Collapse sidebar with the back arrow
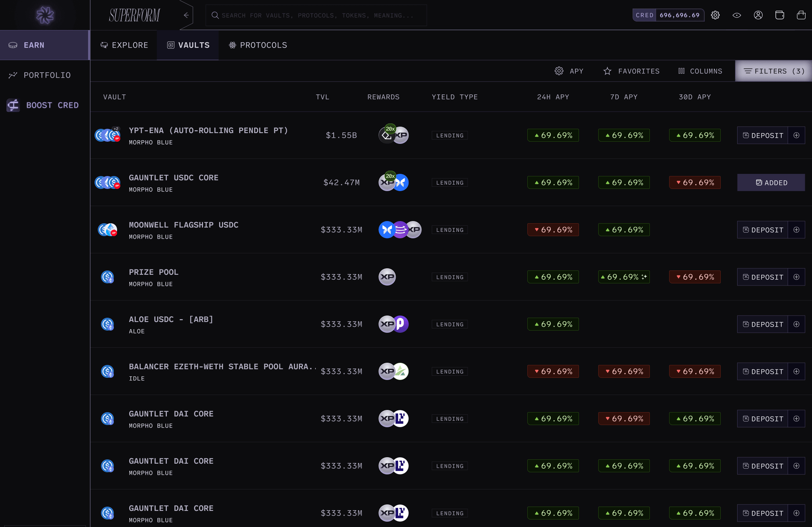Viewport: 812px width, 527px height. click(186, 15)
